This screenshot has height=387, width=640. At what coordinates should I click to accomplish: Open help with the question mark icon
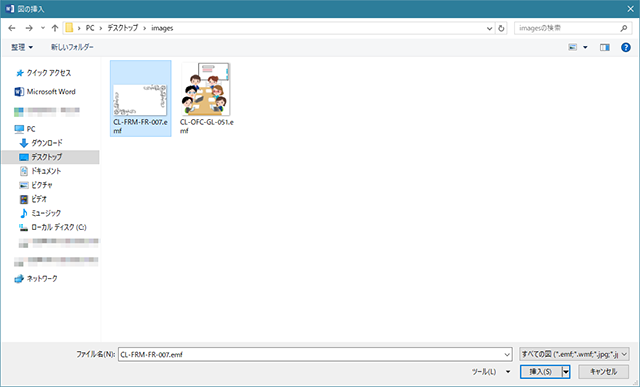(626, 47)
